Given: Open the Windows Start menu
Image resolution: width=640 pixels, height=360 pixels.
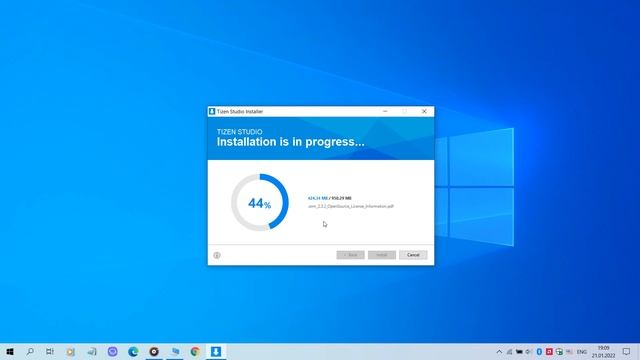Looking at the screenshot, I should point(10,351).
